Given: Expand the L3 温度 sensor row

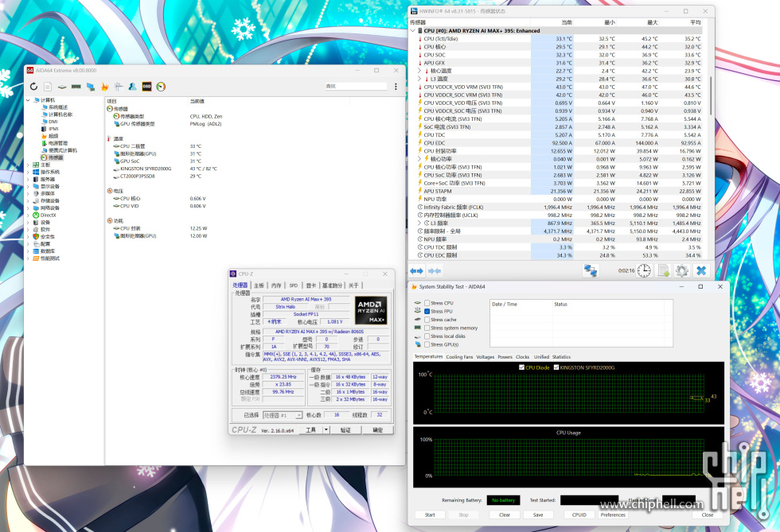Looking at the screenshot, I should 420,79.
